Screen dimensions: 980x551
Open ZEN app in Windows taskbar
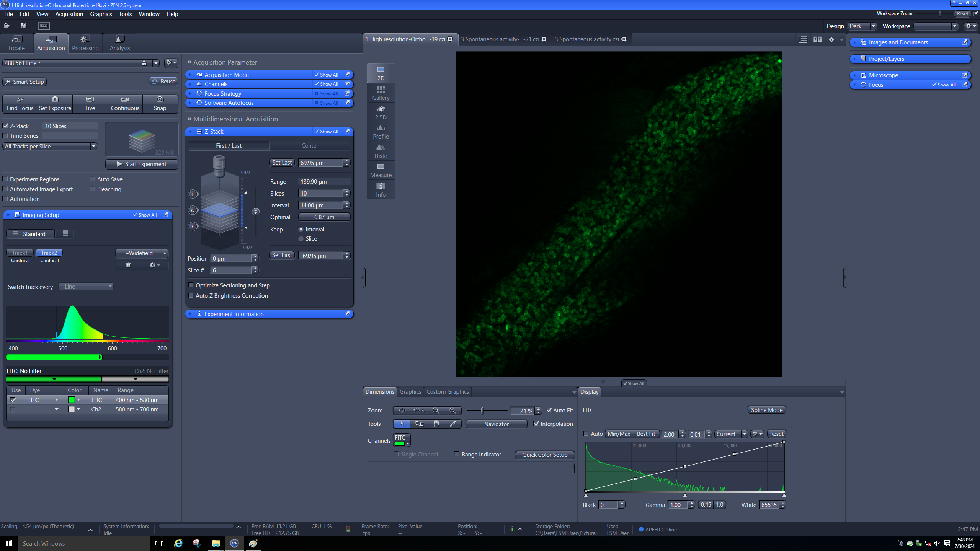point(234,543)
